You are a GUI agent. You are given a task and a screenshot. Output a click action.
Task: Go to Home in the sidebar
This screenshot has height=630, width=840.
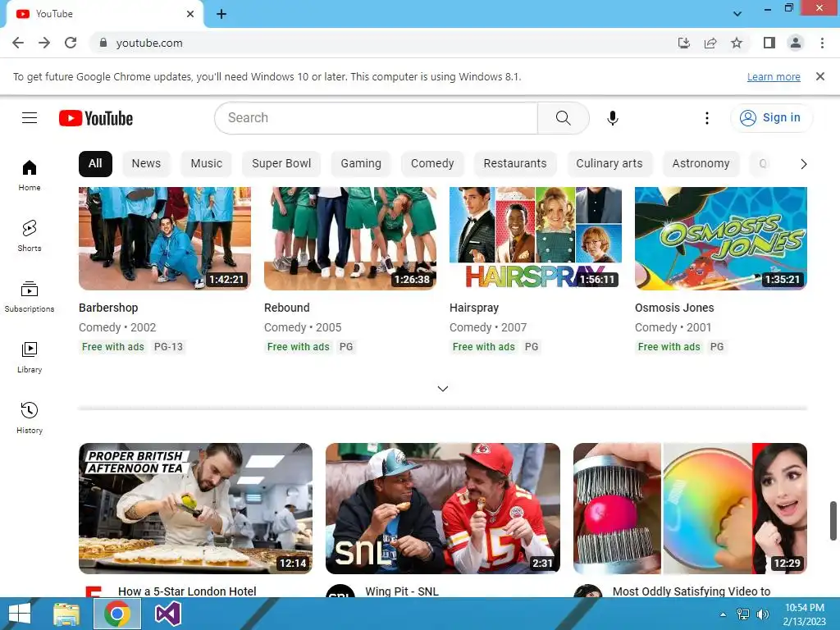(30, 176)
